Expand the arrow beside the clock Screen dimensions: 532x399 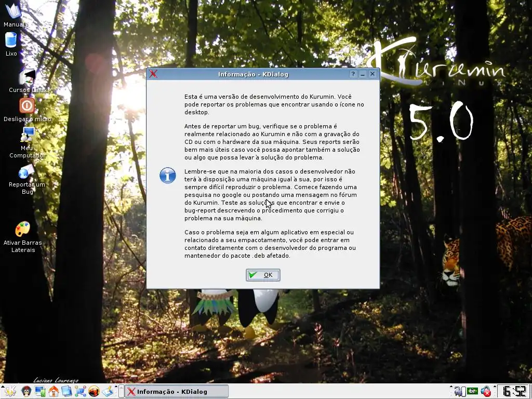click(495, 387)
